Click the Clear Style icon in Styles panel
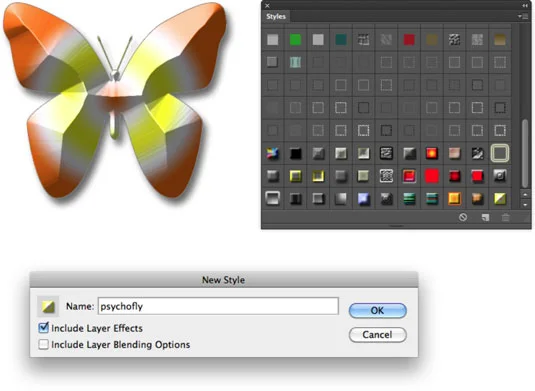The width and height of the screenshot is (535, 391). pyautogui.click(x=463, y=217)
